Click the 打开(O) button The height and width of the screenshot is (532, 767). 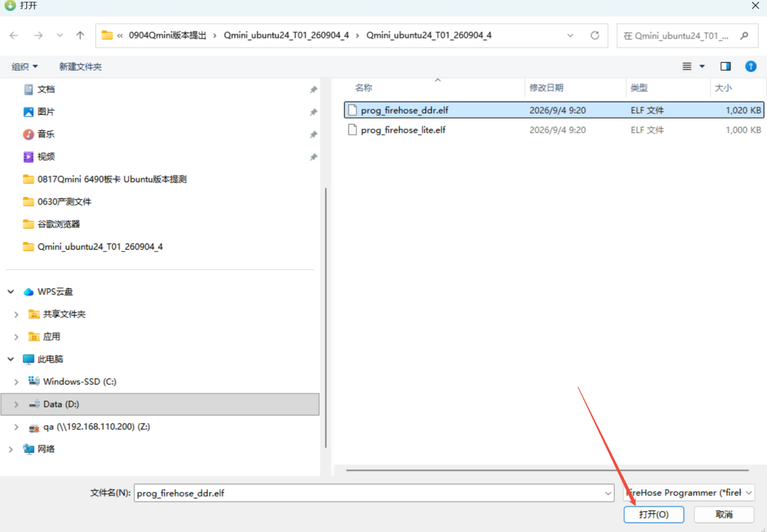point(654,514)
